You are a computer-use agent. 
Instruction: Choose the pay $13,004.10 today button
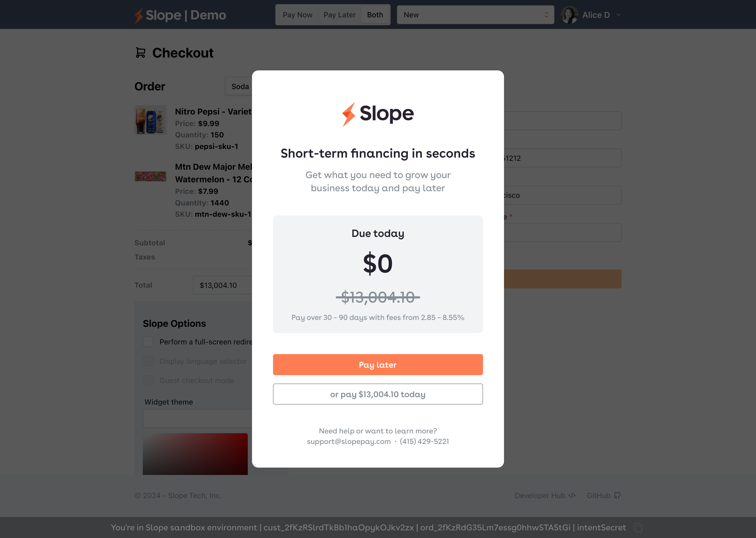378,394
